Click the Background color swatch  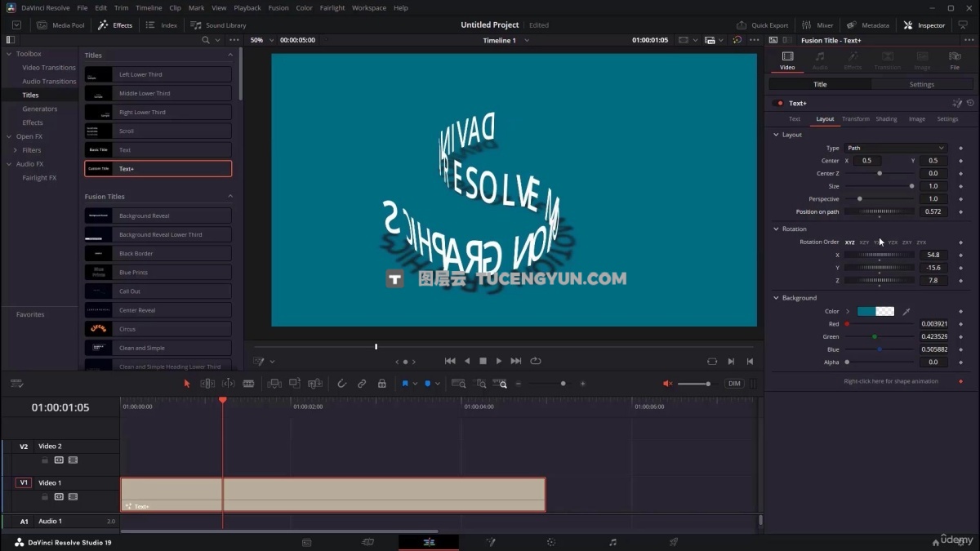pos(875,311)
